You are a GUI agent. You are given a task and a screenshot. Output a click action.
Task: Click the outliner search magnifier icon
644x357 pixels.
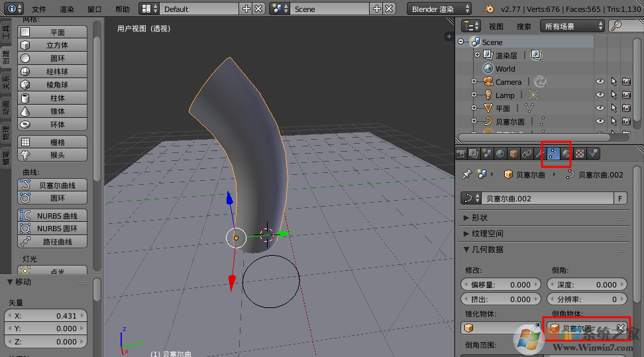coord(617,26)
